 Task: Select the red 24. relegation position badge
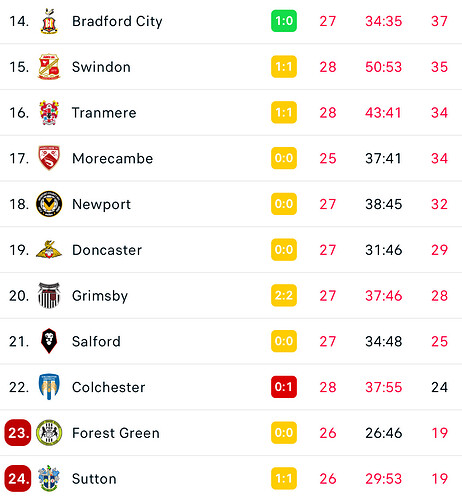18,478
